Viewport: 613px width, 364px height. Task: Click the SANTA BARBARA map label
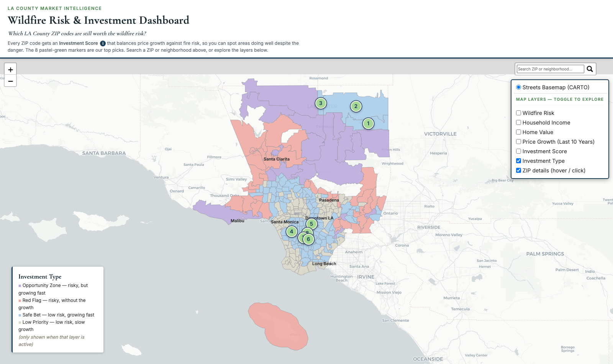104,153
